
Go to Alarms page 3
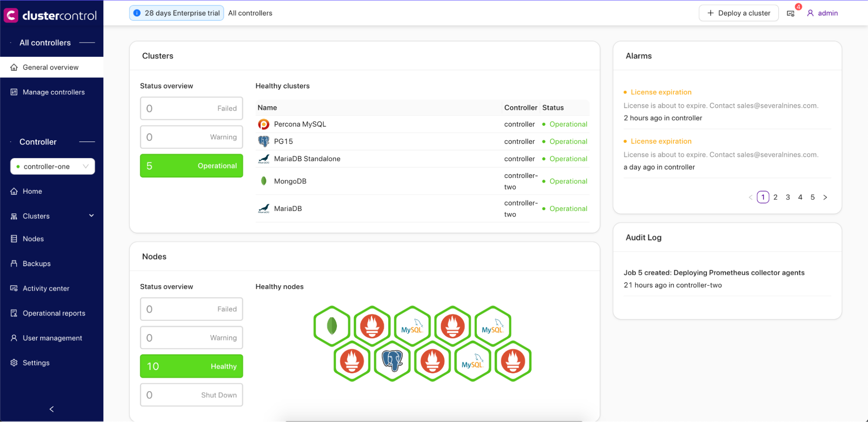tap(788, 198)
